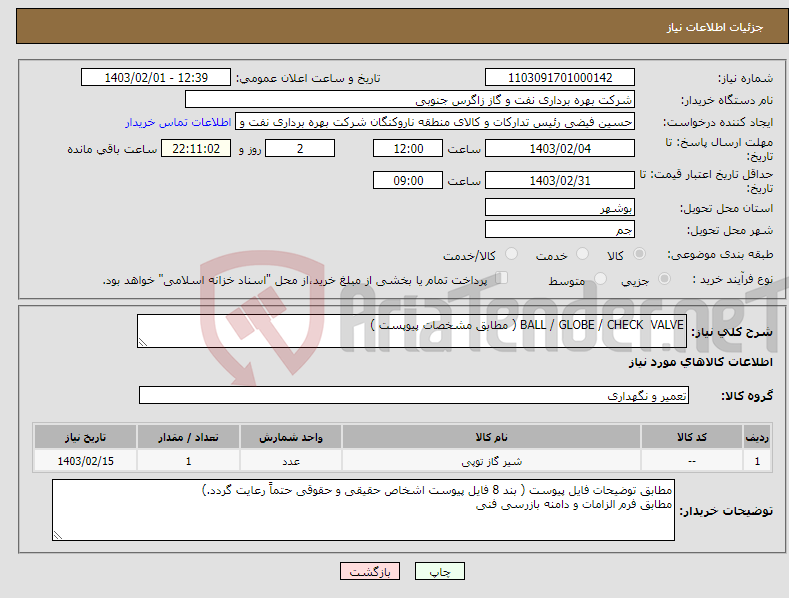Click the ساعت باقی مانده label

(x=112, y=150)
